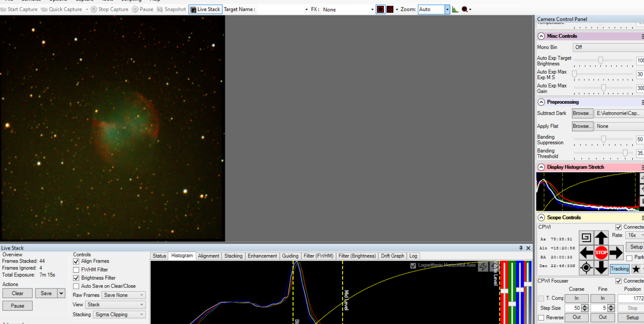Open the Save button dropdown arrow
Screen dimensions: 644x324
61,293
